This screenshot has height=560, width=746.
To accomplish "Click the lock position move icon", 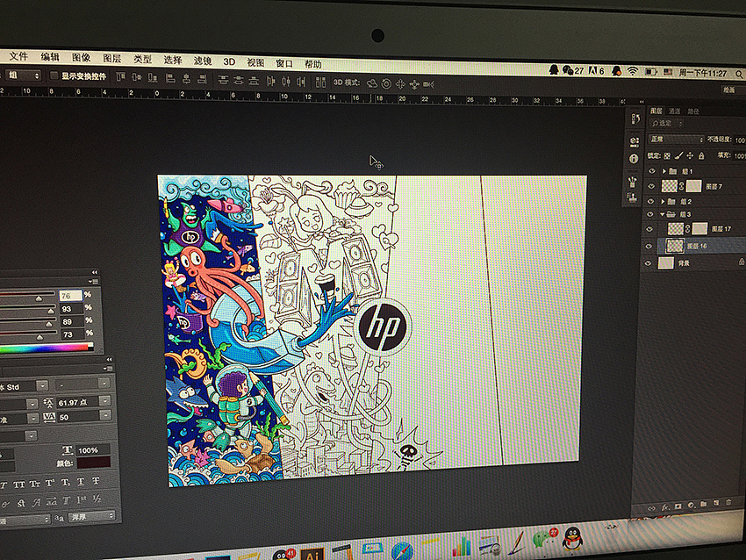I will 689,155.
